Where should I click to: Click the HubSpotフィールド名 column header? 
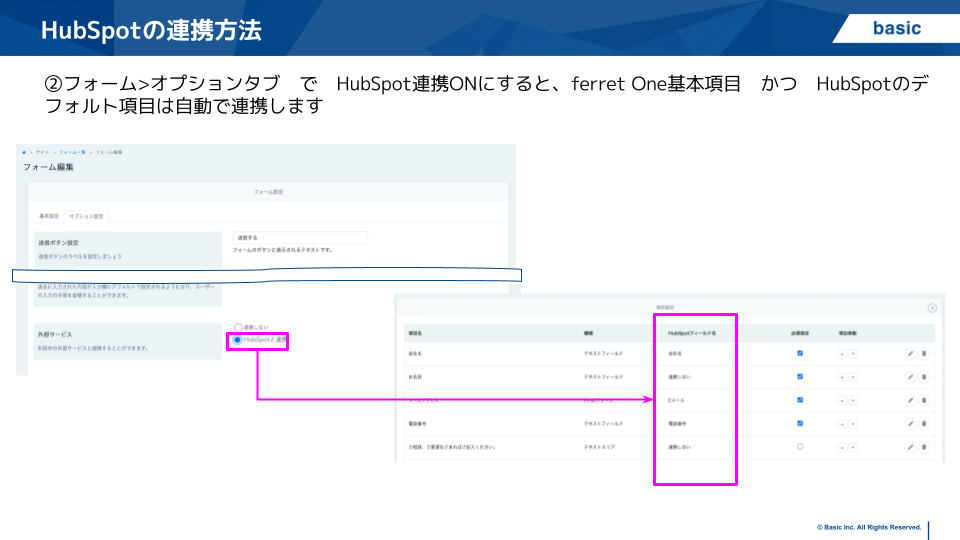[692, 334]
